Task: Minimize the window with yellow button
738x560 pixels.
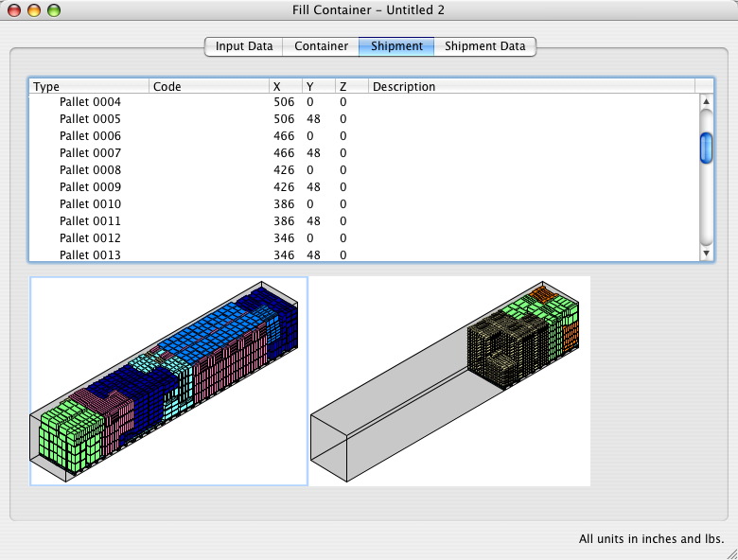Action: [34, 9]
